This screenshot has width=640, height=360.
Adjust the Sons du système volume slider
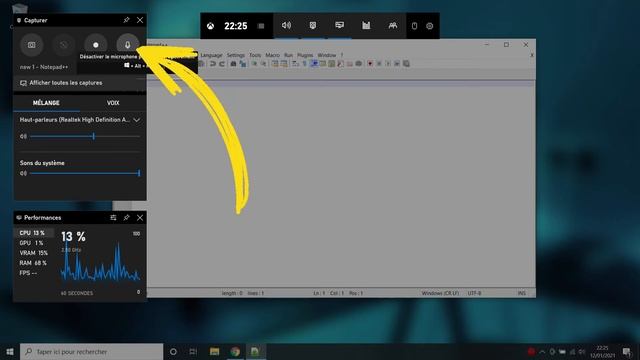click(85, 173)
